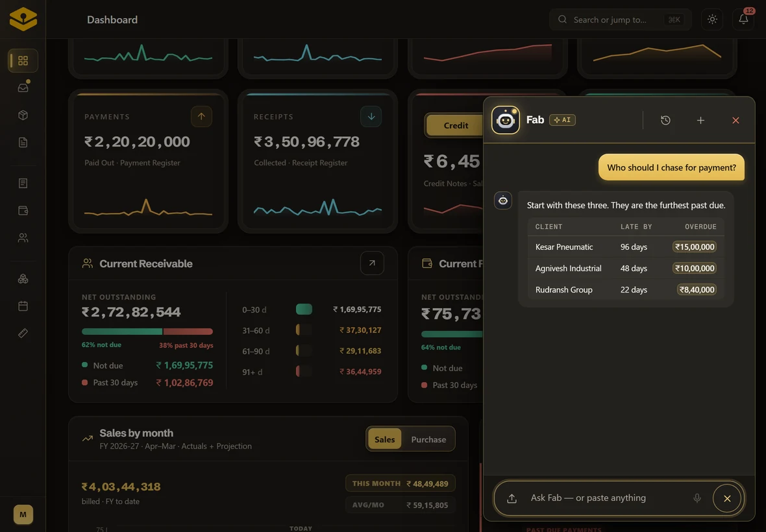Toggle the light/dark theme sun button

[712, 19]
